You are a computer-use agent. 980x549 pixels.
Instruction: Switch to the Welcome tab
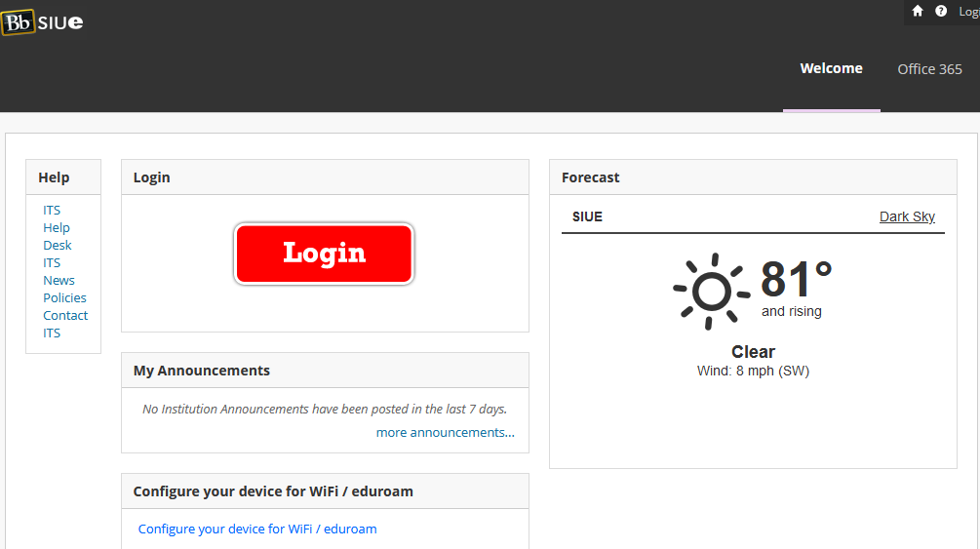(831, 69)
